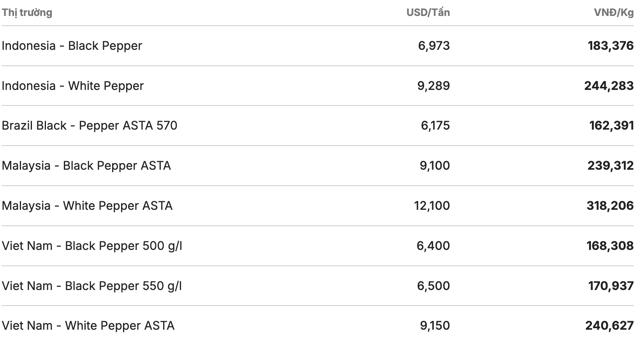Click the 239,312 VNĐ price value
Viewport: 644px width, 341px height.
(611, 165)
